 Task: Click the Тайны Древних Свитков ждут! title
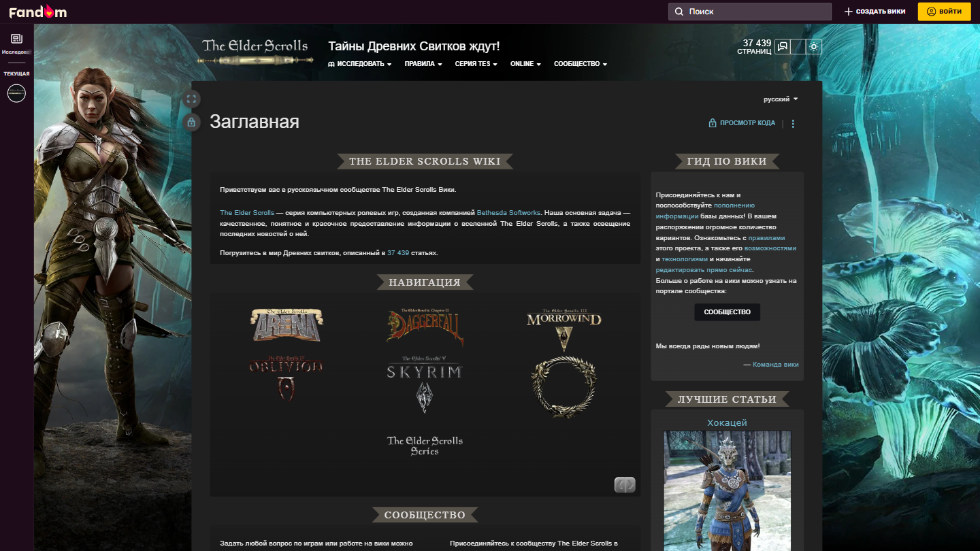tap(414, 46)
